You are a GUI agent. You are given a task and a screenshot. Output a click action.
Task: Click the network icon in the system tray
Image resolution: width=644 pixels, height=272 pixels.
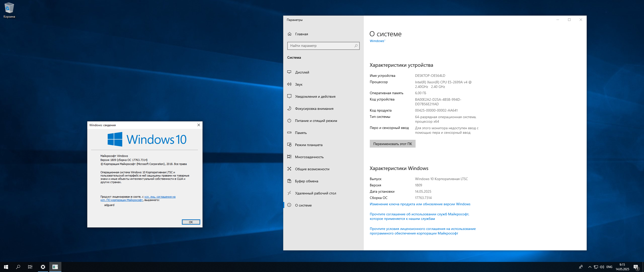pyautogui.click(x=596, y=267)
